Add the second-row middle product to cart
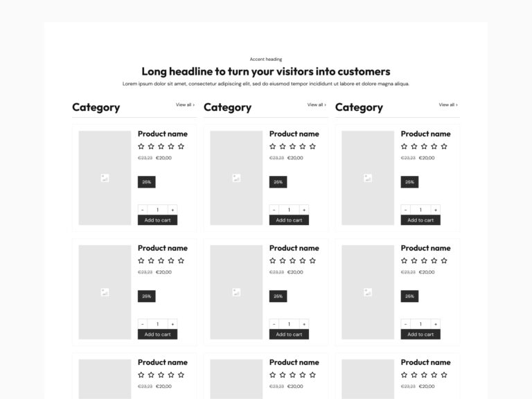Viewport: 532px width, 399px height. pos(289,335)
